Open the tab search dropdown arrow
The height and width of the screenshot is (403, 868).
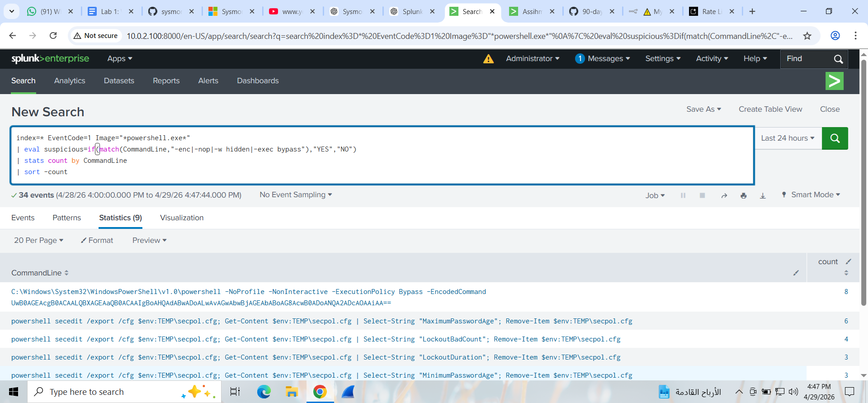[11, 11]
